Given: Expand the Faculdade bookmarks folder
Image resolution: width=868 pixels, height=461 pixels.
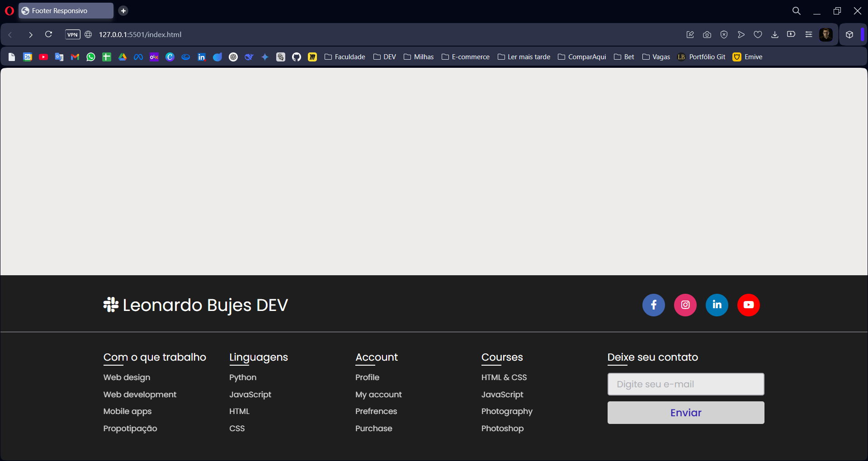Looking at the screenshot, I should point(345,57).
